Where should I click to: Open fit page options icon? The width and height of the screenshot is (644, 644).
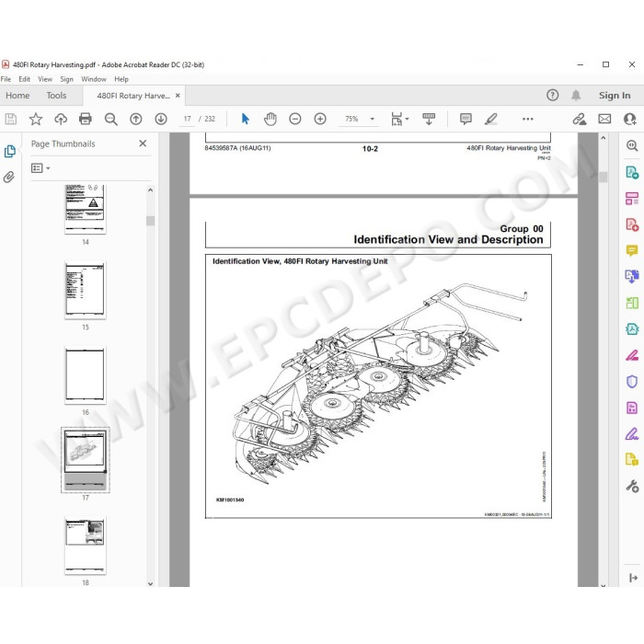tap(399, 119)
